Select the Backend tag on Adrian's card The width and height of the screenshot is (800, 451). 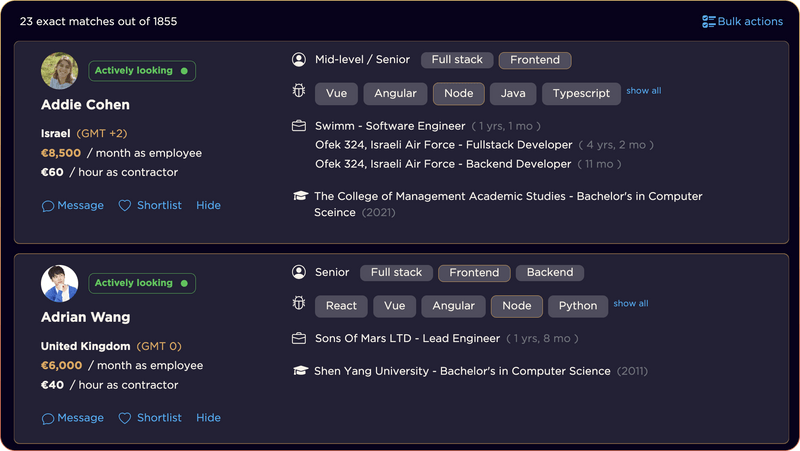(550, 272)
